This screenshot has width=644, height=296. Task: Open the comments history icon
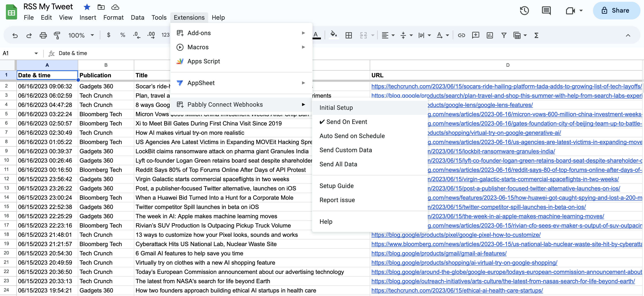(546, 11)
